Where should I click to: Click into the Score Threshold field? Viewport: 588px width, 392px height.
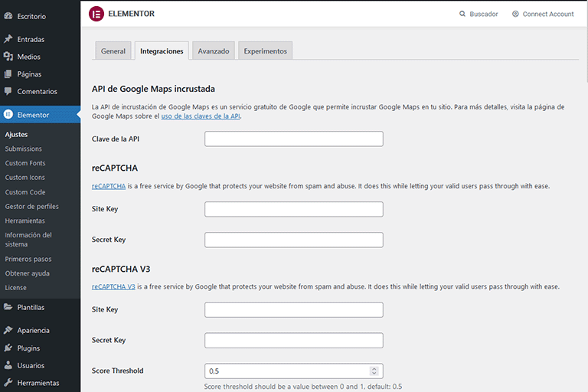(294, 371)
